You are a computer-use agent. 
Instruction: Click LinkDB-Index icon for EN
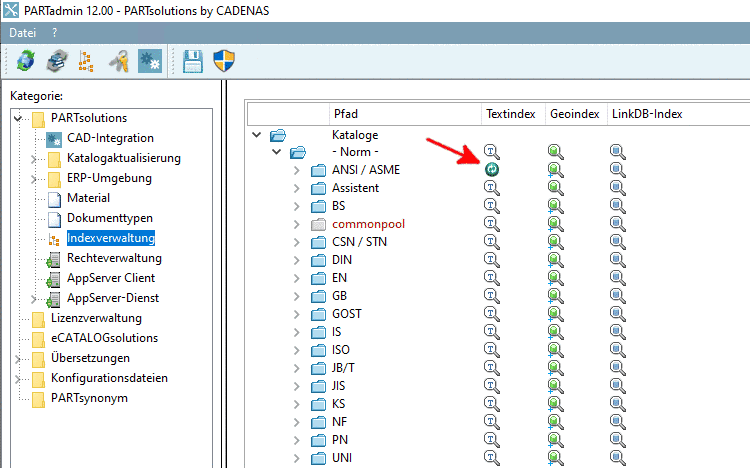[618, 278]
